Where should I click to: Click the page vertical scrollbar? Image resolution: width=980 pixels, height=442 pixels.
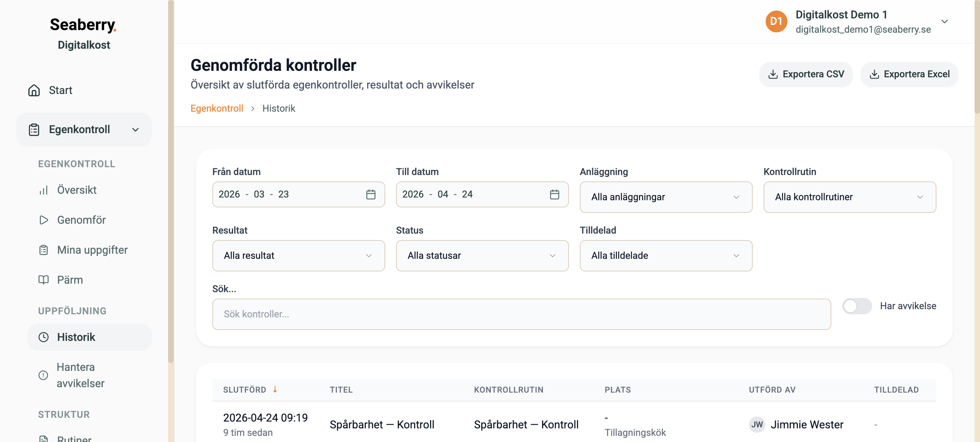point(977,57)
